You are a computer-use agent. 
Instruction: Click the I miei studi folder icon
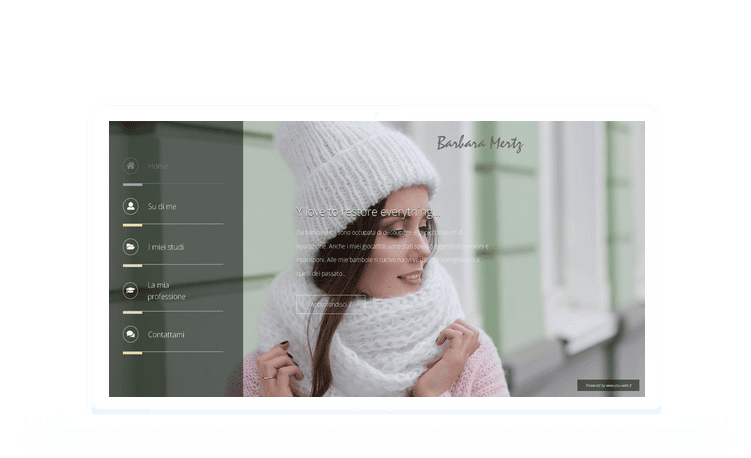[130, 246]
